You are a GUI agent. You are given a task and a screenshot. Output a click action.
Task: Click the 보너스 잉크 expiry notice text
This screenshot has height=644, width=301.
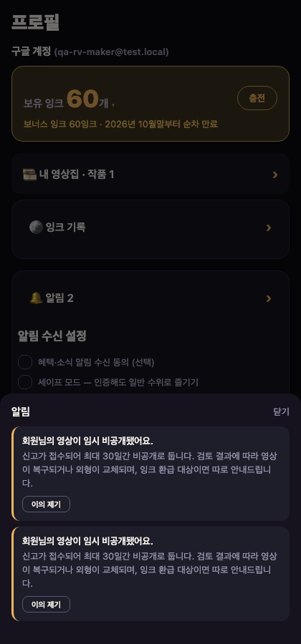[120, 124]
